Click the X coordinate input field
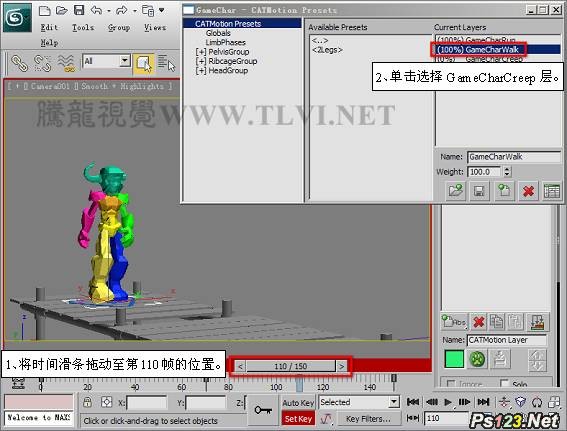Image resolution: width=567 pixels, height=431 pixels. (146, 403)
